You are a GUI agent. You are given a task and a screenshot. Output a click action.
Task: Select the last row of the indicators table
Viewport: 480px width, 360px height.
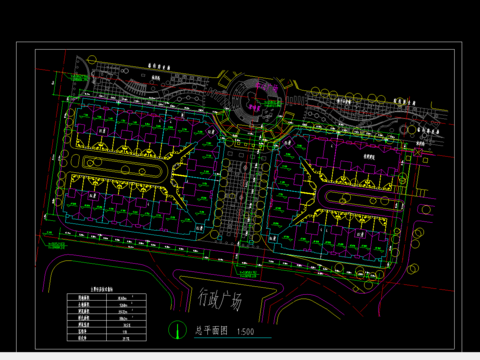pos(107,338)
